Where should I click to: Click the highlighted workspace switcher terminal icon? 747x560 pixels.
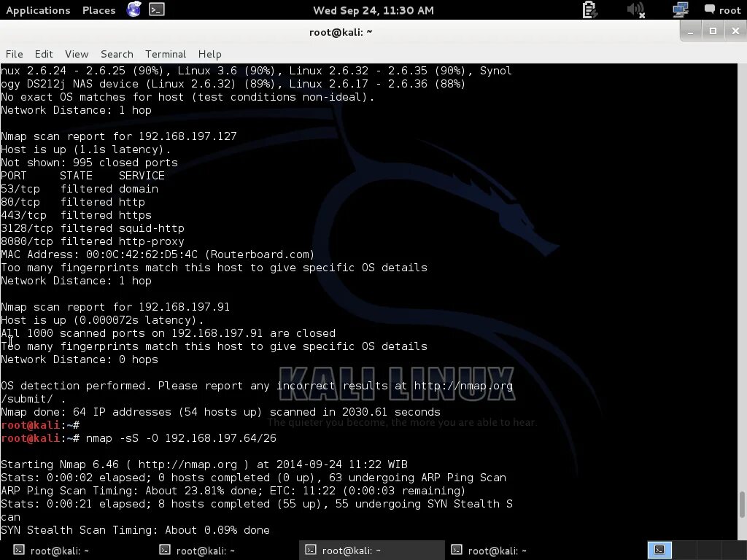[659, 550]
